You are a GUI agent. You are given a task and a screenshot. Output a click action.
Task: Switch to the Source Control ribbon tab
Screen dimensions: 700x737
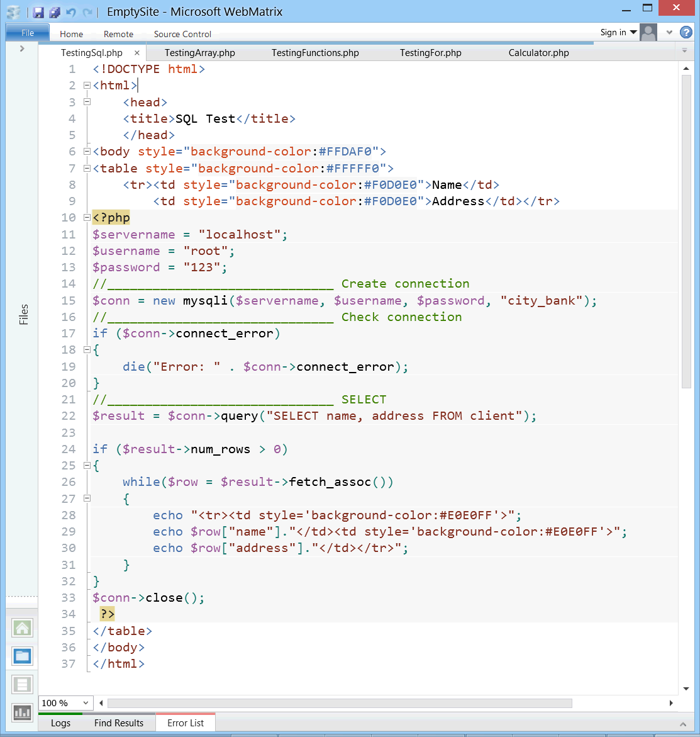pos(183,34)
